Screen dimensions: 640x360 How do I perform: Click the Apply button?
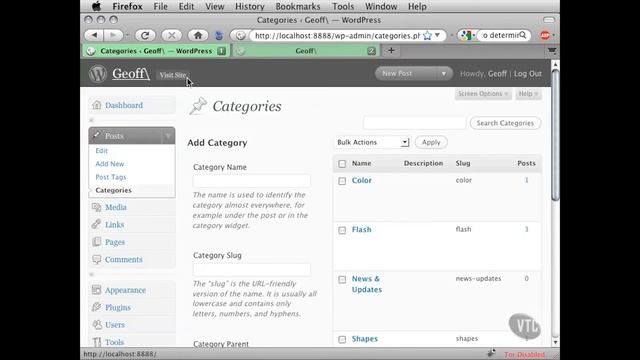tap(431, 142)
